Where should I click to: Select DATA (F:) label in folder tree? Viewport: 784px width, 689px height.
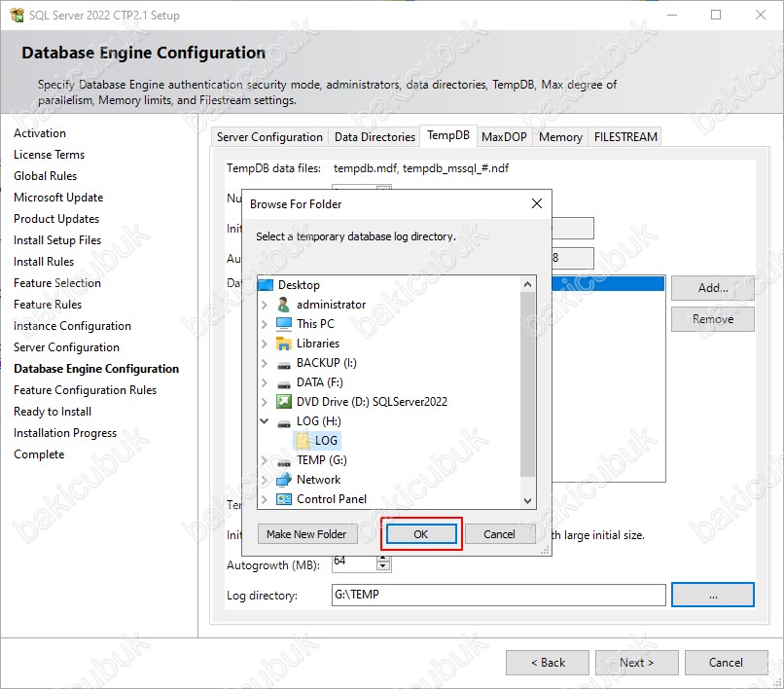click(319, 382)
